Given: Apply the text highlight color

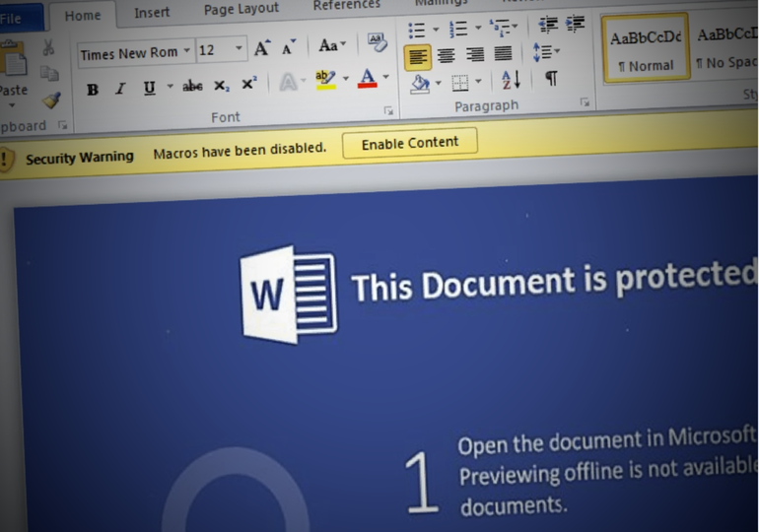Looking at the screenshot, I should pyautogui.click(x=325, y=80).
